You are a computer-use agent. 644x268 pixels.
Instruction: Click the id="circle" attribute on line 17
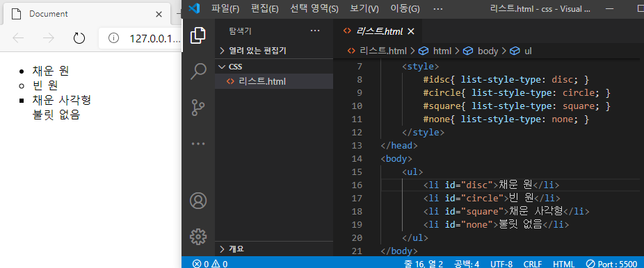(x=474, y=198)
